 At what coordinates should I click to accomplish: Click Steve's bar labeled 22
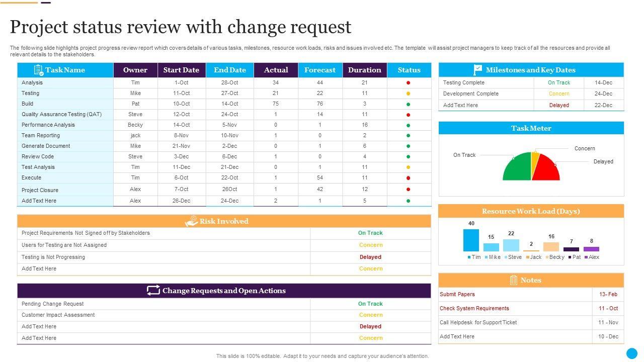511,245
